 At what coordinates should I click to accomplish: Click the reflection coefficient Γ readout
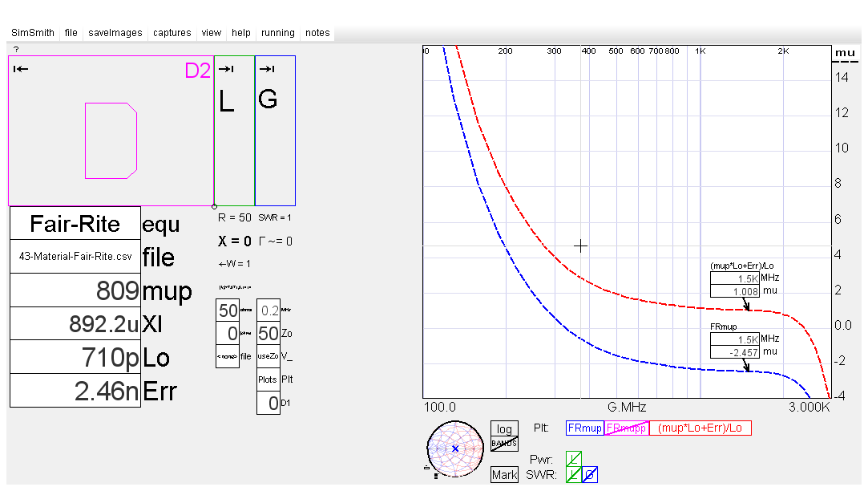(275, 241)
